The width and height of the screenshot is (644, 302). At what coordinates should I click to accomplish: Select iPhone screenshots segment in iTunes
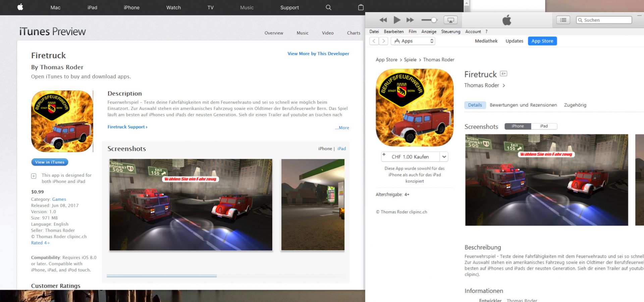click(518, 126)
